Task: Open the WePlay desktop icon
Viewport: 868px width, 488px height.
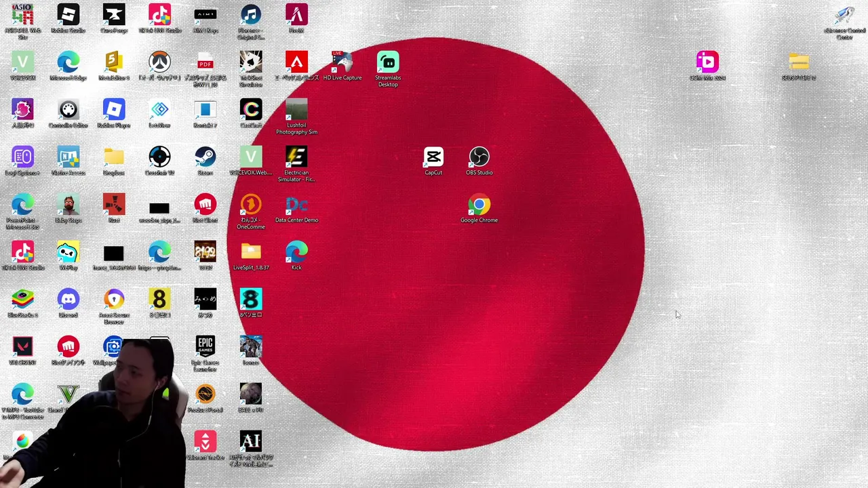Action: 68,252
